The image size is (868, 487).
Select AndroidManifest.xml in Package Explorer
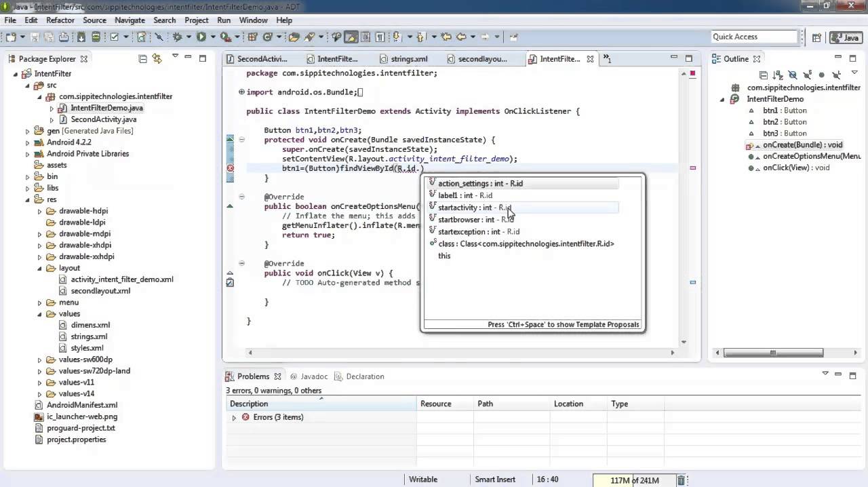pyautogui.click(x=81, y=405)
